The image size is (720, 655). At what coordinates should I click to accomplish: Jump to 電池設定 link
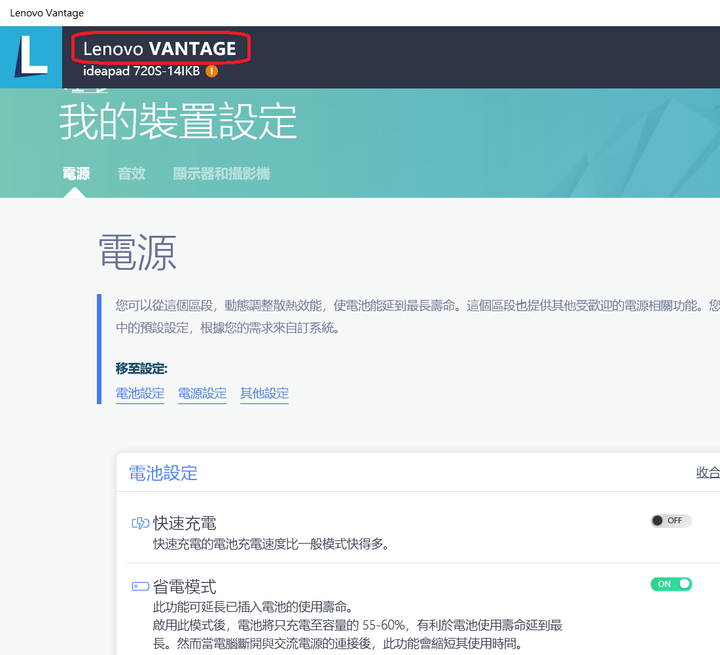click(x=140, y=394)
